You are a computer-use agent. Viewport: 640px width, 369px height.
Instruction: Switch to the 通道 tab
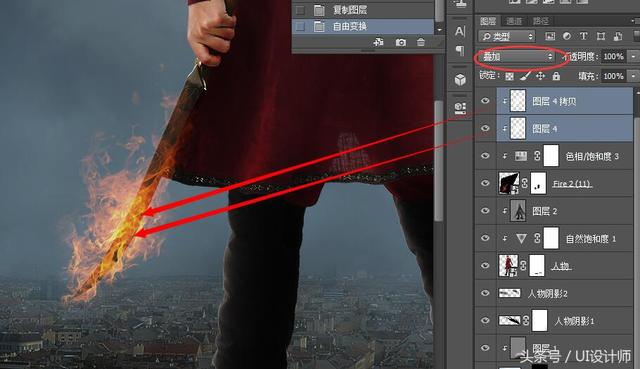coord(514,21)
